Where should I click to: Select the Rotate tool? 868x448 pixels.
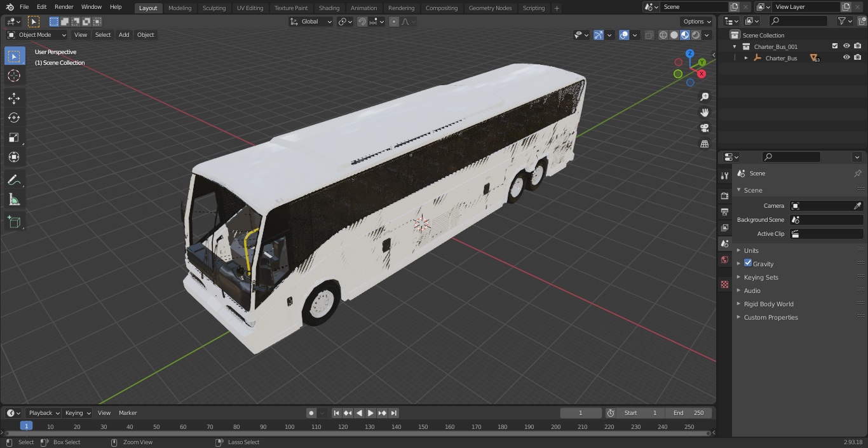coord(14,118)
